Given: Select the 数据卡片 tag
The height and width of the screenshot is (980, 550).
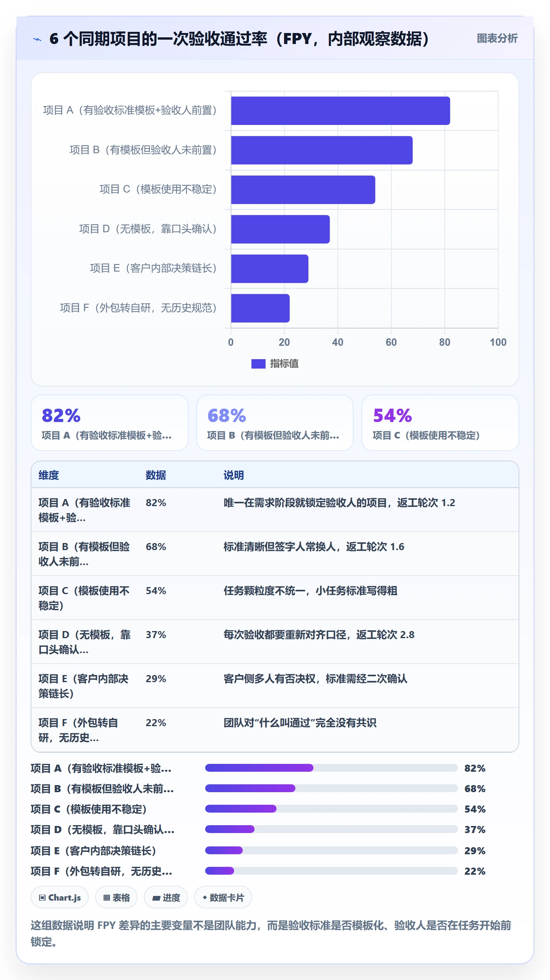Looking at the screenshot, I should tap(223, 897).
